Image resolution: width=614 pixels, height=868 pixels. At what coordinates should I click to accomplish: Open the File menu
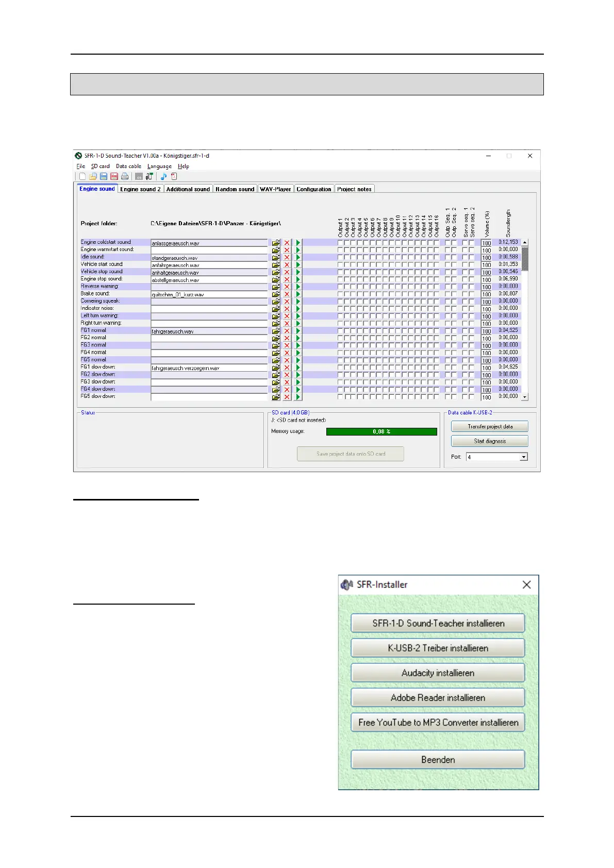tap(81, 166)
